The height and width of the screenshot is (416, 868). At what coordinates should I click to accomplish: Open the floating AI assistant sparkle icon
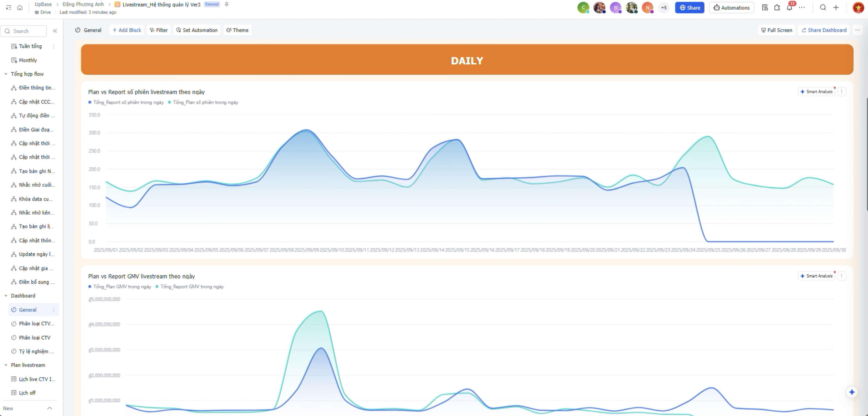coord(851,392)
